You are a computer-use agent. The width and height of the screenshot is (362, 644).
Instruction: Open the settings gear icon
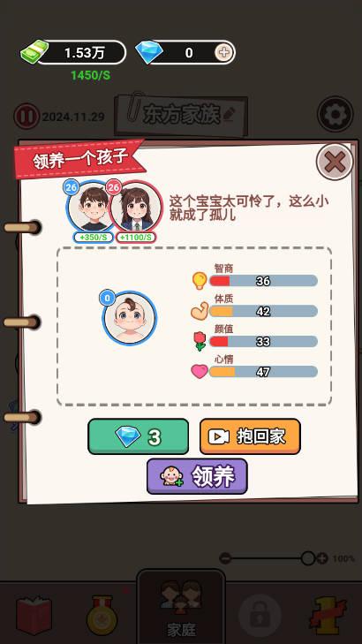click(x=335, y=114)
